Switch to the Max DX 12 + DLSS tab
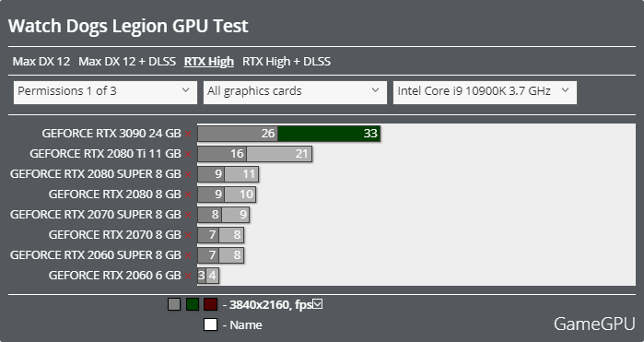The image size is (644, 342). [127, 62]
